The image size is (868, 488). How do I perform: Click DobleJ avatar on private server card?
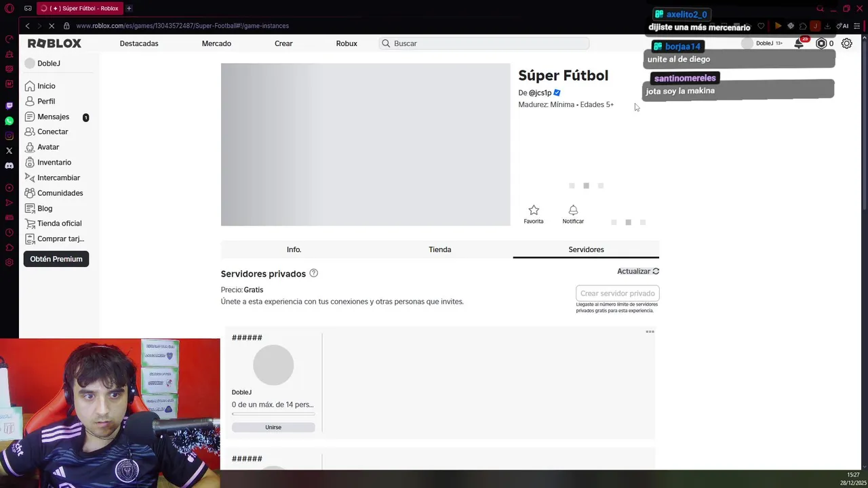(273, 365)
